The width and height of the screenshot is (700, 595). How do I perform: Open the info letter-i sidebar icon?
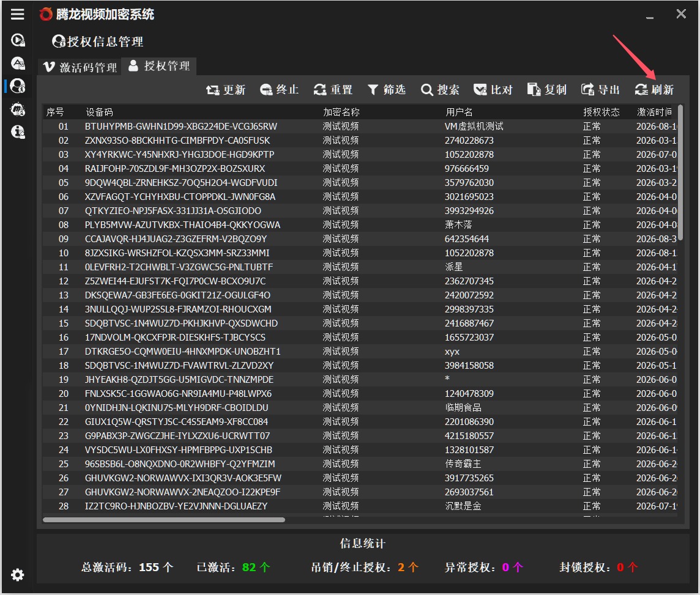pos(17,131)
